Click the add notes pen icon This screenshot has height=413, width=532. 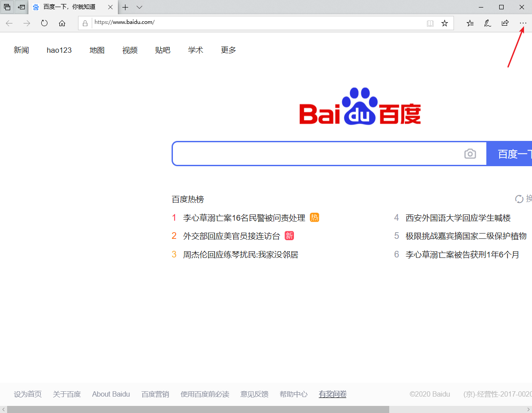tap(487, 23)
